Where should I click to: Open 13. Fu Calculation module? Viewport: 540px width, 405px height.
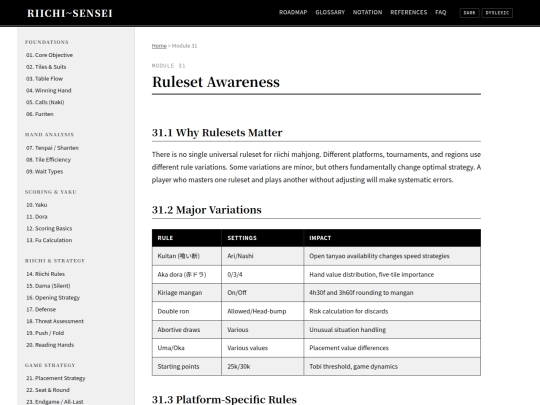pos(49,240)
